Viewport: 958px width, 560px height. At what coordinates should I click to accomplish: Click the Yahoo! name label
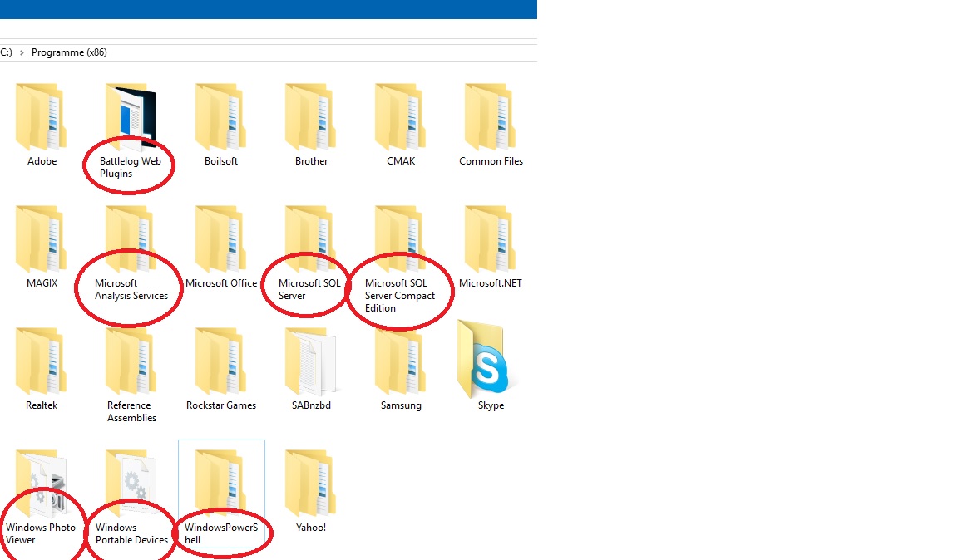coord(310,528)
